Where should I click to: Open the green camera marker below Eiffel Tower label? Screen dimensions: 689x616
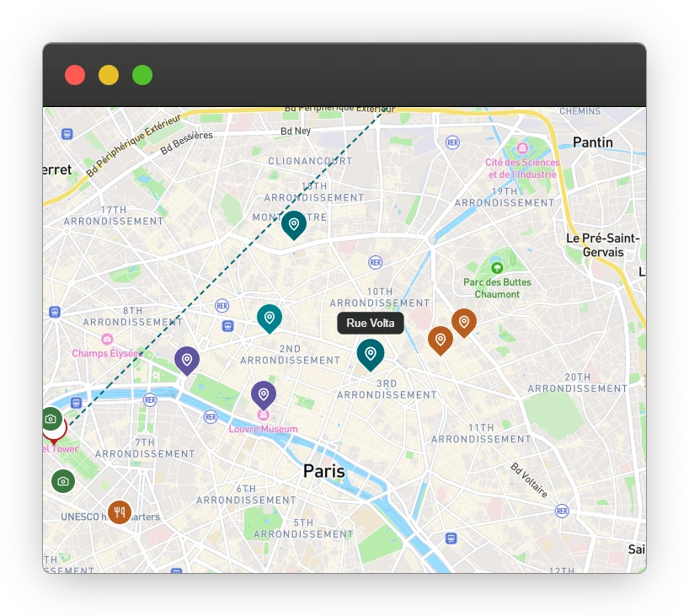pyautogui.click(x=63, y=481)
